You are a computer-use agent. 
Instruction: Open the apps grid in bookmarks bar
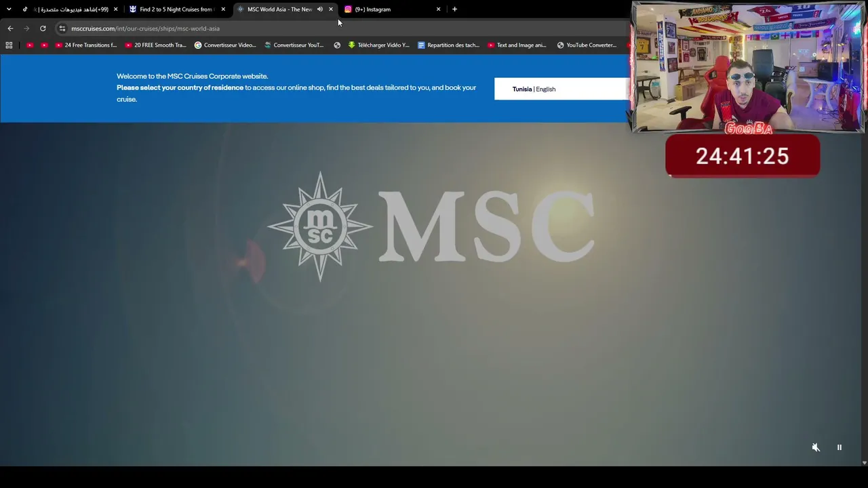[x=9, y=45]
